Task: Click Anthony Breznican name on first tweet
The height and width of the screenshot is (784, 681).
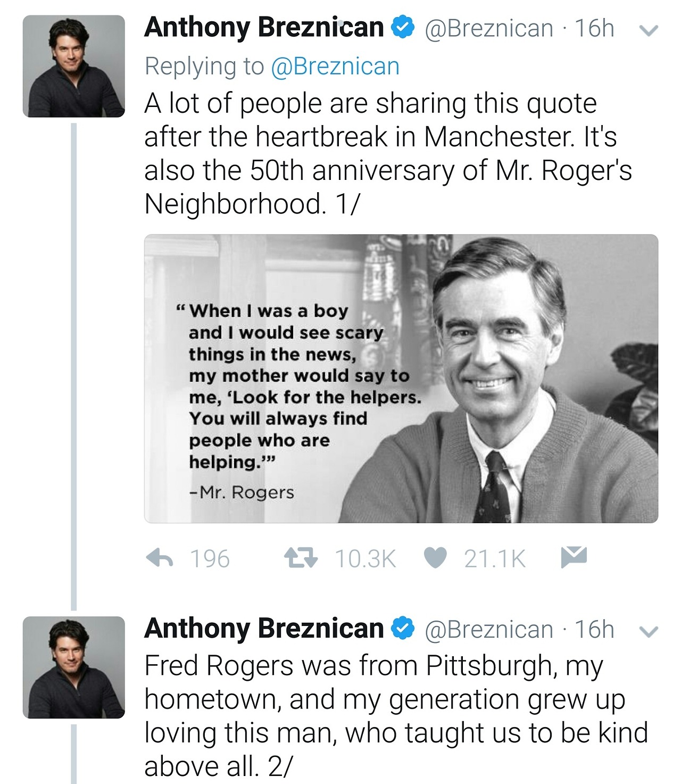Action: coord(264,28)
